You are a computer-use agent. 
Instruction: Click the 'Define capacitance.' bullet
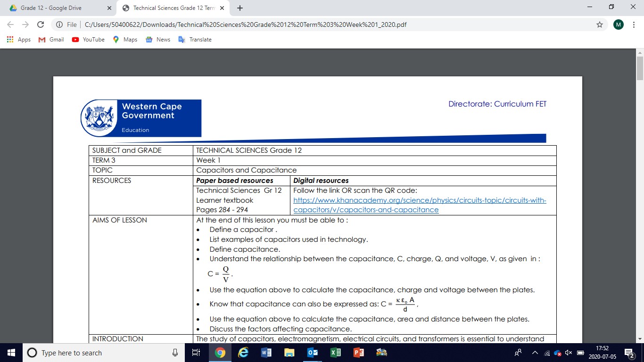245,249
